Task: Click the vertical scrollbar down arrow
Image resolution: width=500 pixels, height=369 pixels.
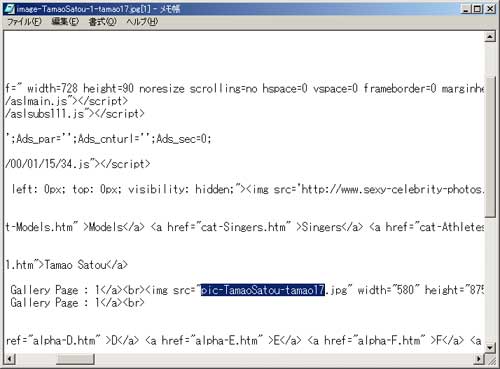Action: (490, 347)
